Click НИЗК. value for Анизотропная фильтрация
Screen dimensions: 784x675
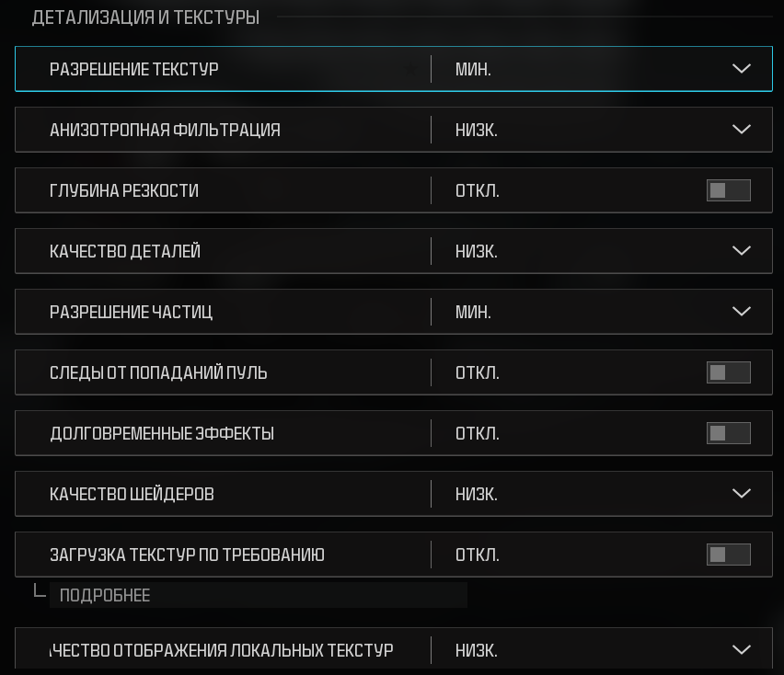476,130
